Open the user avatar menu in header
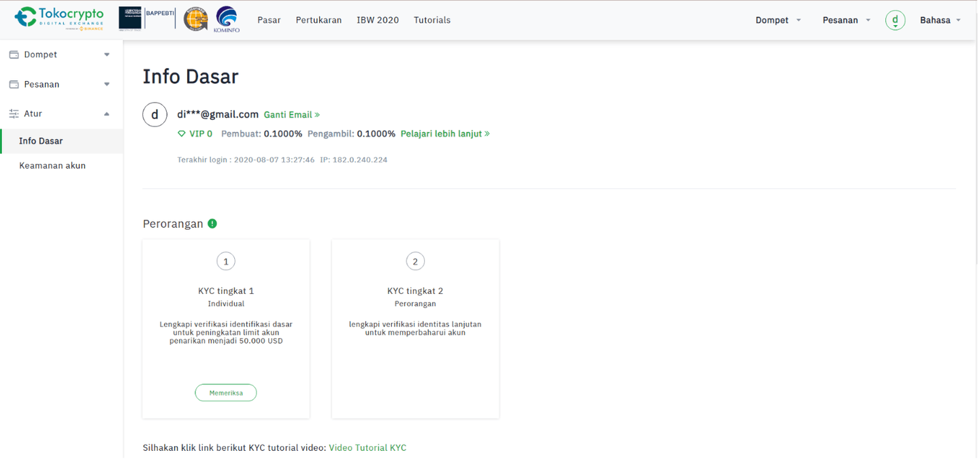The height and width of the screenshot is (474, 980). coord(895,20)
